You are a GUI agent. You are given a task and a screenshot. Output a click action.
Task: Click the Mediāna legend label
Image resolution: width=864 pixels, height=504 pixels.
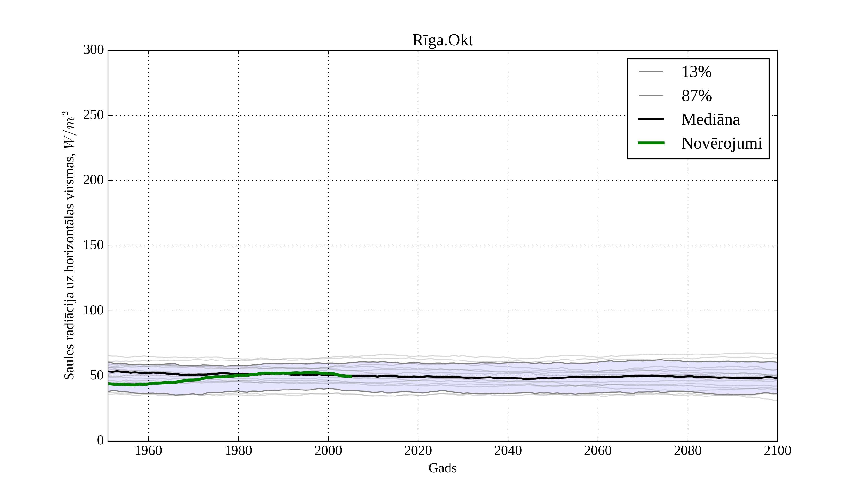pyautogui.click(x=710, y=119)
